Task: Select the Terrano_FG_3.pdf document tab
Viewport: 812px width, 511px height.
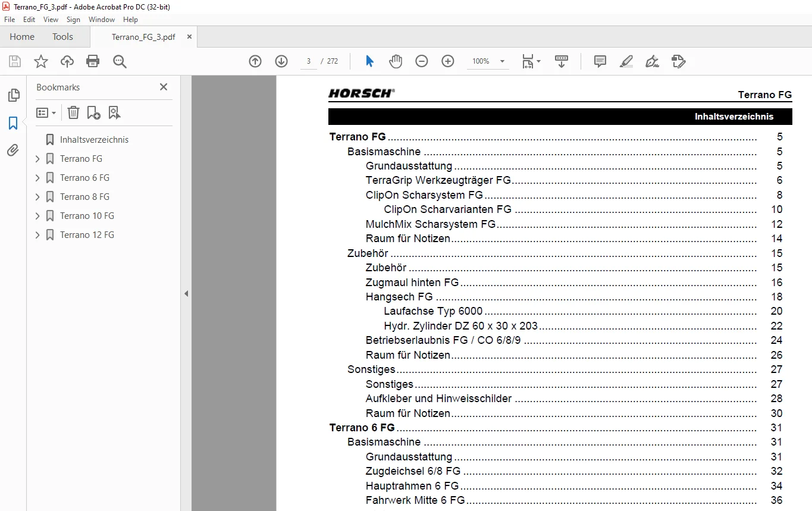Action: 143,37
